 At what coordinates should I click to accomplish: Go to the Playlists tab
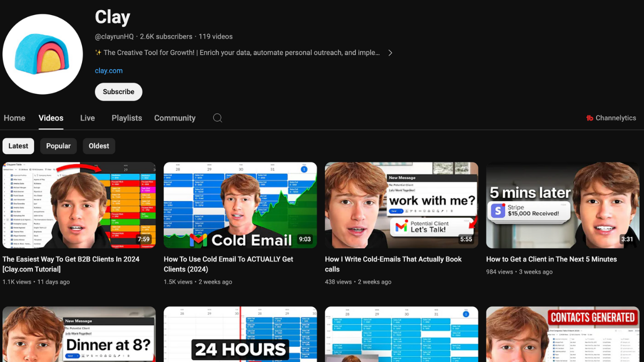(x=127, y=118)
